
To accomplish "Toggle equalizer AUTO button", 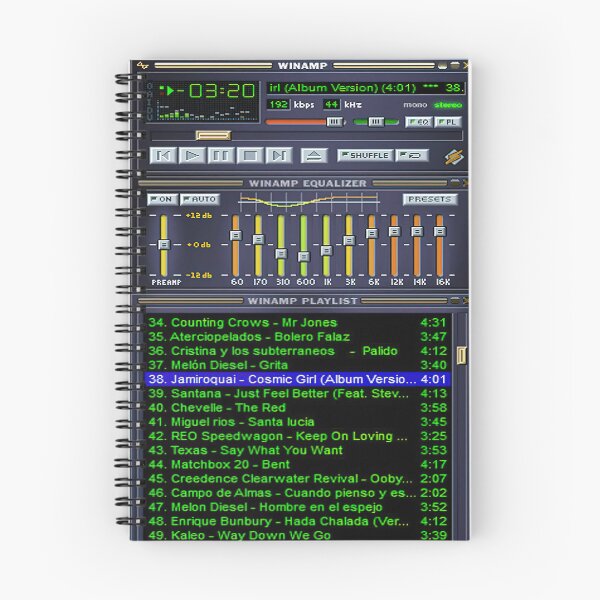I will tap(200, 199).
